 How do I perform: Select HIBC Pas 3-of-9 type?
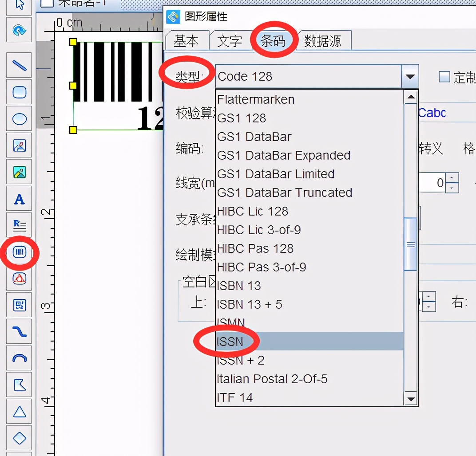(309, 267)
